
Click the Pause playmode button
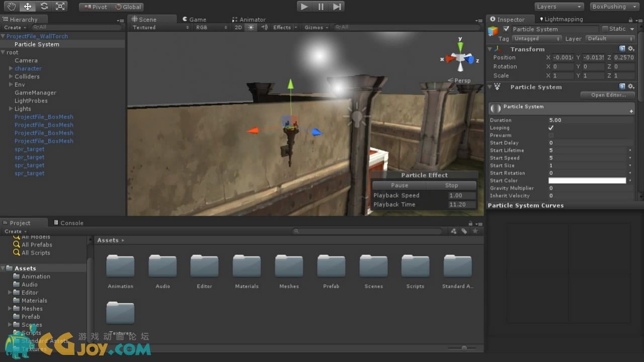321,7
